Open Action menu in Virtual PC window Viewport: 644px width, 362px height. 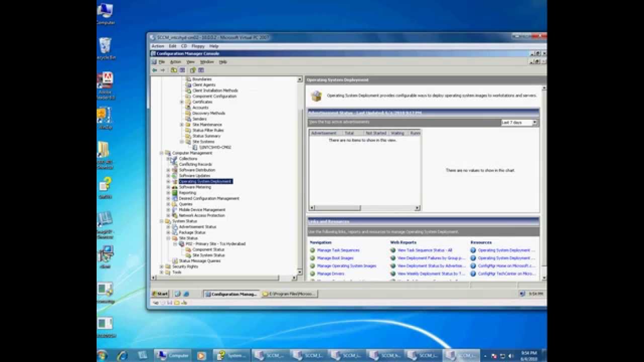click(157, 46)
